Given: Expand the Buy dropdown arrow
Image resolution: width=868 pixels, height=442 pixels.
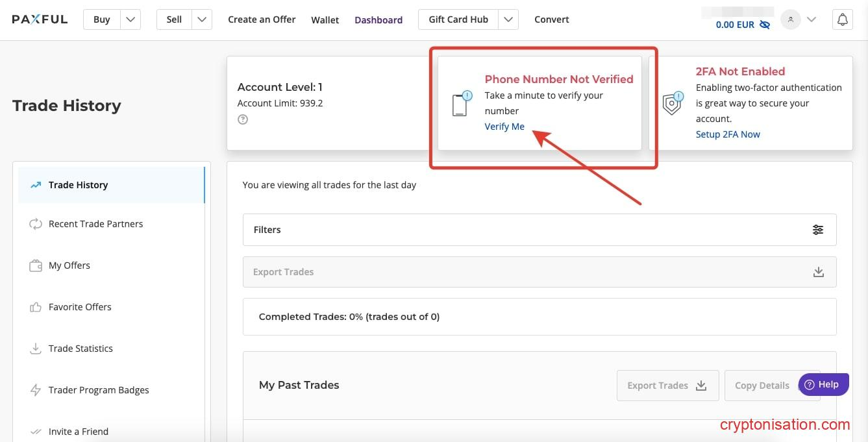Looking at the screenshot, I should (x=130, y=19).
